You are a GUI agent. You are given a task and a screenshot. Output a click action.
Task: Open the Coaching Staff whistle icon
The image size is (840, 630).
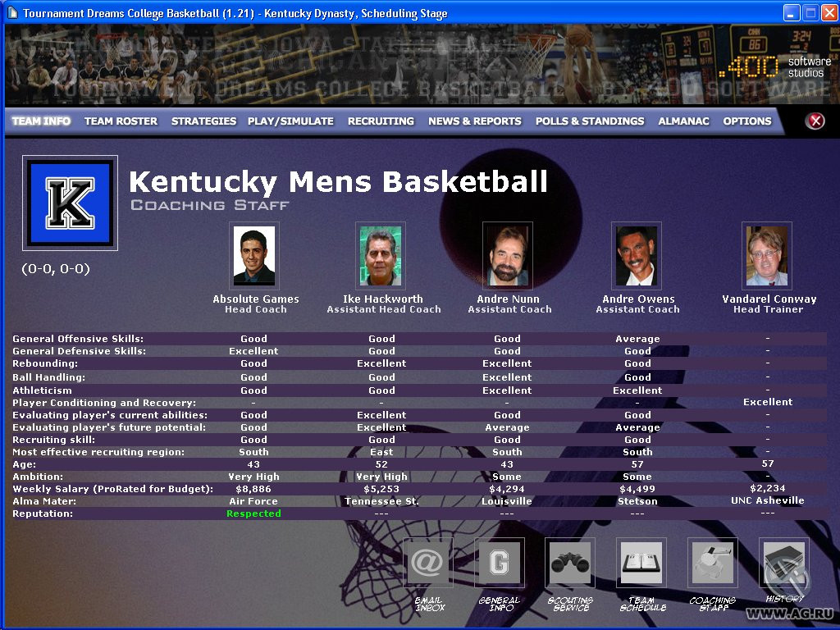coord(713,563)
